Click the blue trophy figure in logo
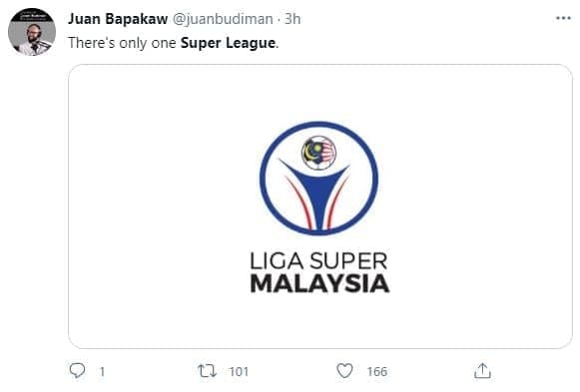 pyautogui.click(x=315, y=195)
